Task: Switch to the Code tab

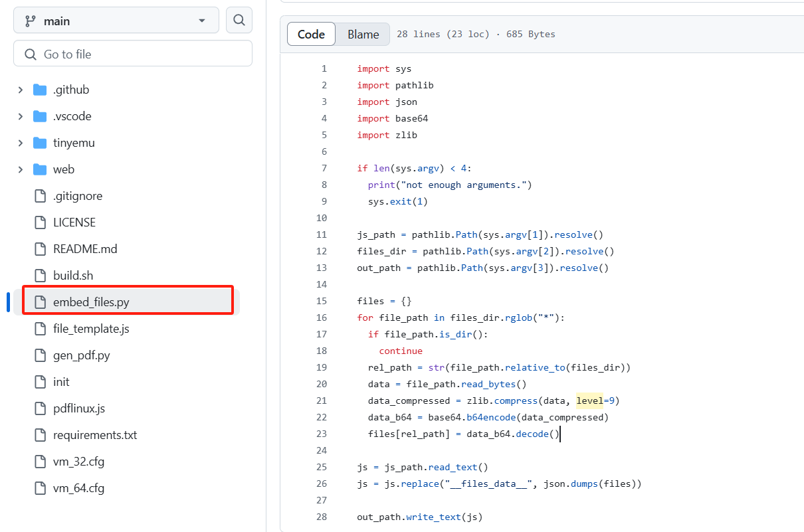Action: (x=311, y=35)
